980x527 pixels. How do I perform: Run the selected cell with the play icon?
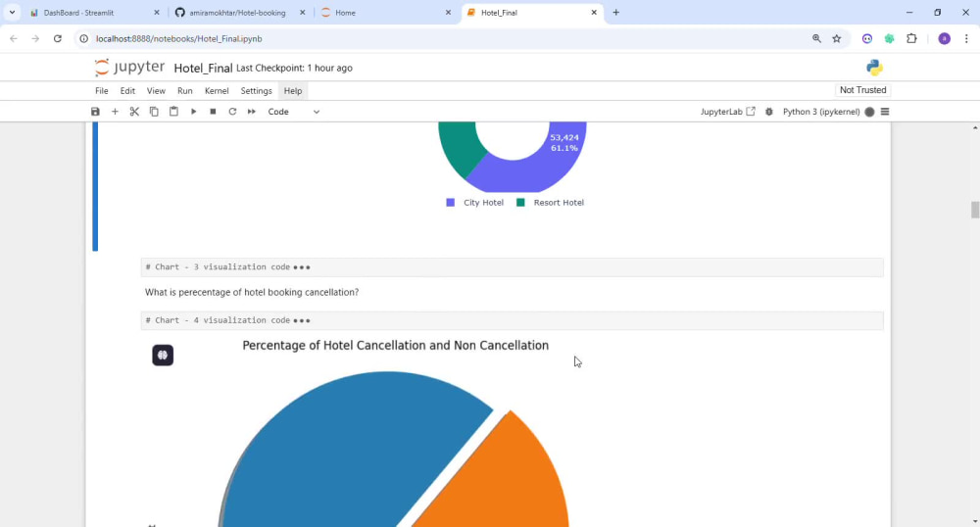click(x=194, y=112)
